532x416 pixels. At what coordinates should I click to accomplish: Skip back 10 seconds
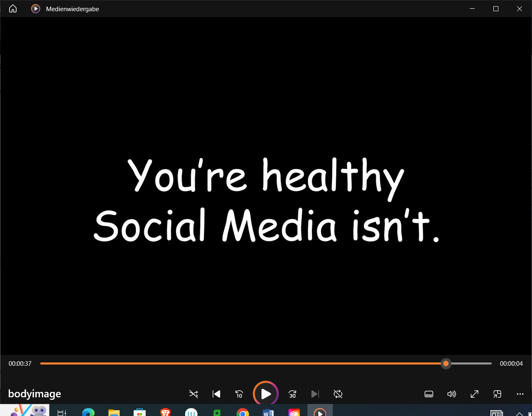(x=239, y=394)
